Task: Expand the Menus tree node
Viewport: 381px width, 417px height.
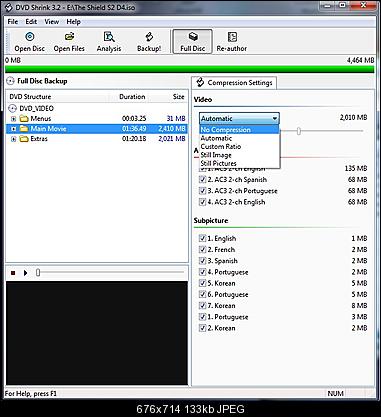Action: point(13,119)
